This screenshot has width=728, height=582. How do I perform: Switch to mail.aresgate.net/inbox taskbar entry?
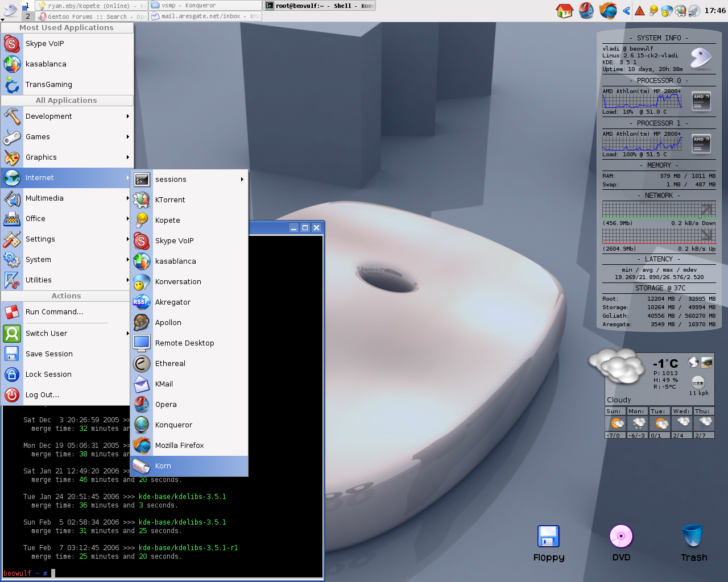click(205, 16)
